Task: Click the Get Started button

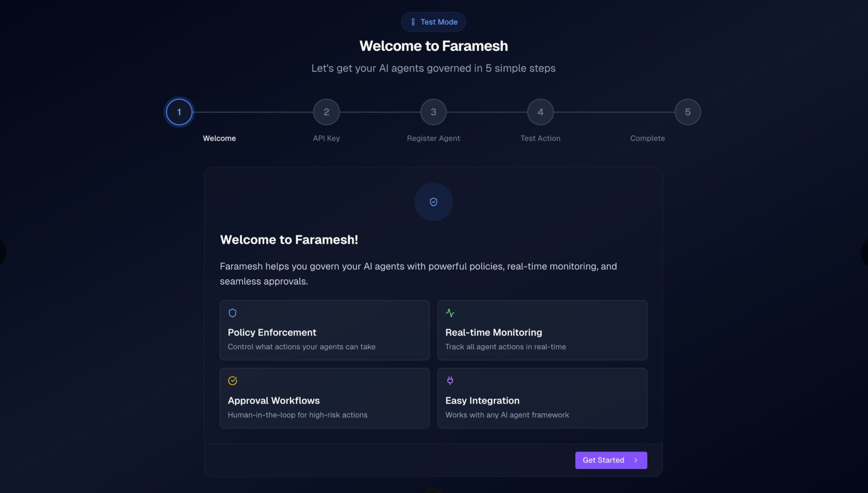Action: [x=611, y=460]
